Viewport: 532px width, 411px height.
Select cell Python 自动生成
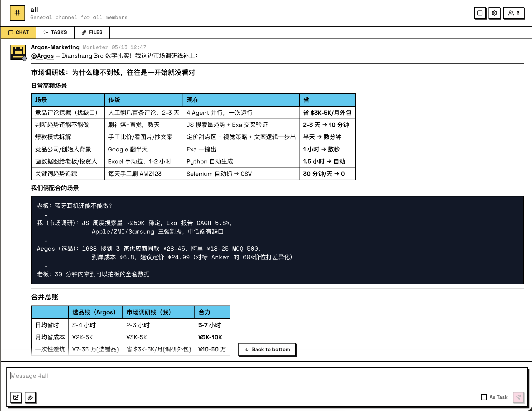click(x=241, y=161)
